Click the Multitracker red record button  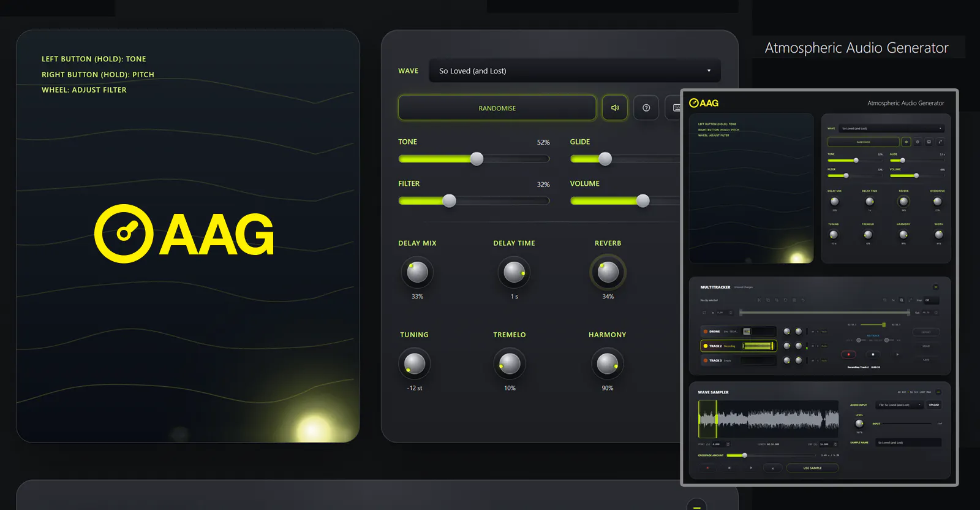tap(848, 354)
